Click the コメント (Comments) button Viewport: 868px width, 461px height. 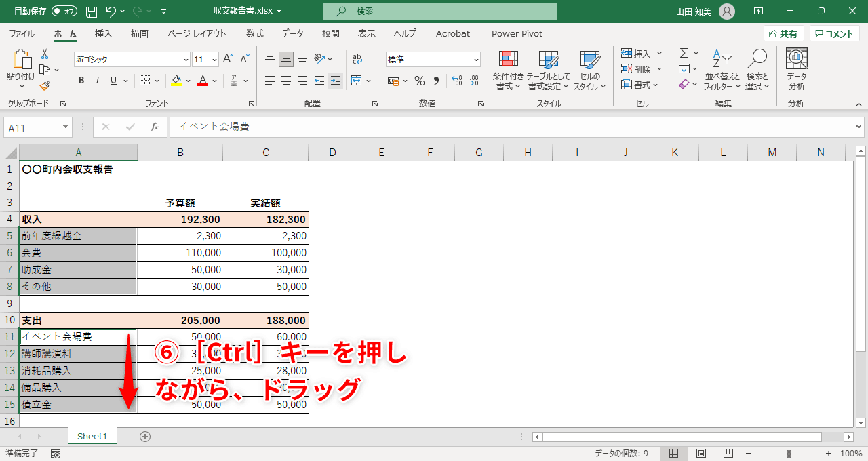pos(833,33)
